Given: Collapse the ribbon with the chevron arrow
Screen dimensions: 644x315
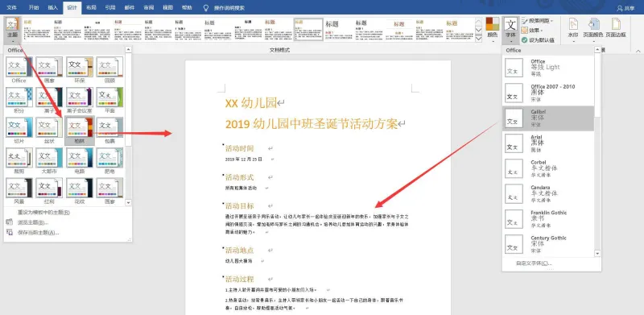Looking at the screenshot, I should [x=638, y=50].
